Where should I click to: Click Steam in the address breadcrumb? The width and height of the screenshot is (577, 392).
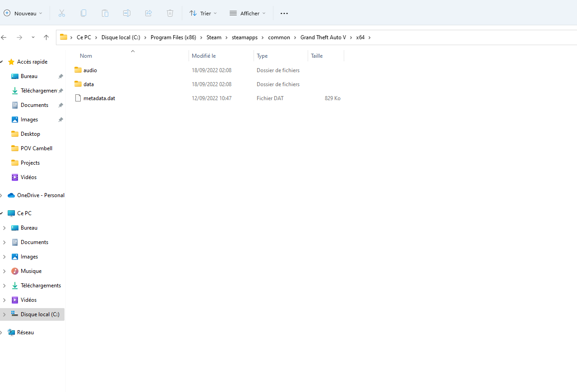click(x=214, y=37)
